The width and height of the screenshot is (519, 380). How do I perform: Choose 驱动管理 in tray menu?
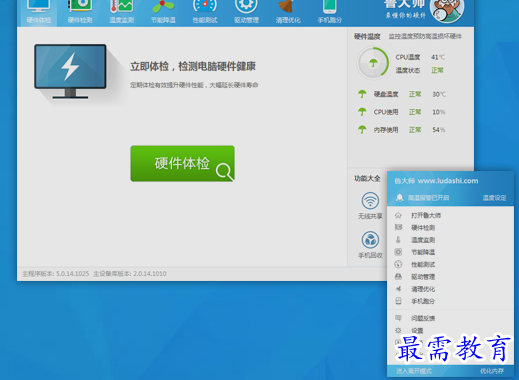pyautogui.click(x=450, y=277)
